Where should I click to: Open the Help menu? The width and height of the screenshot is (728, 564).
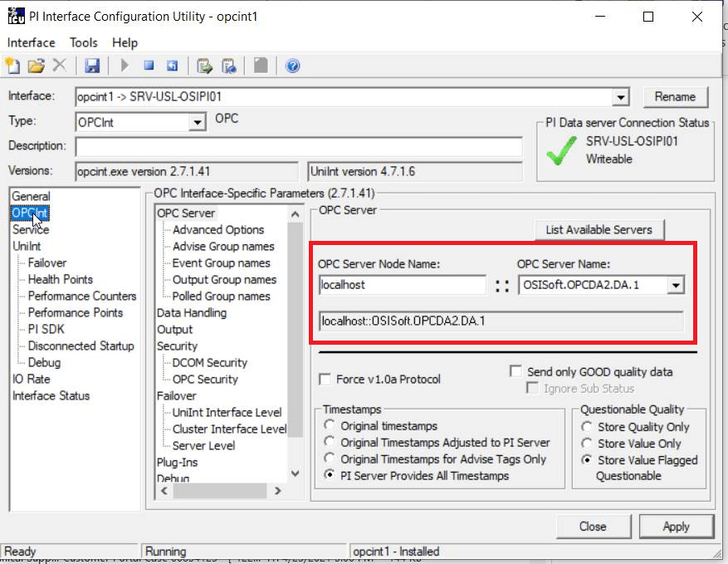coord(125,42)
